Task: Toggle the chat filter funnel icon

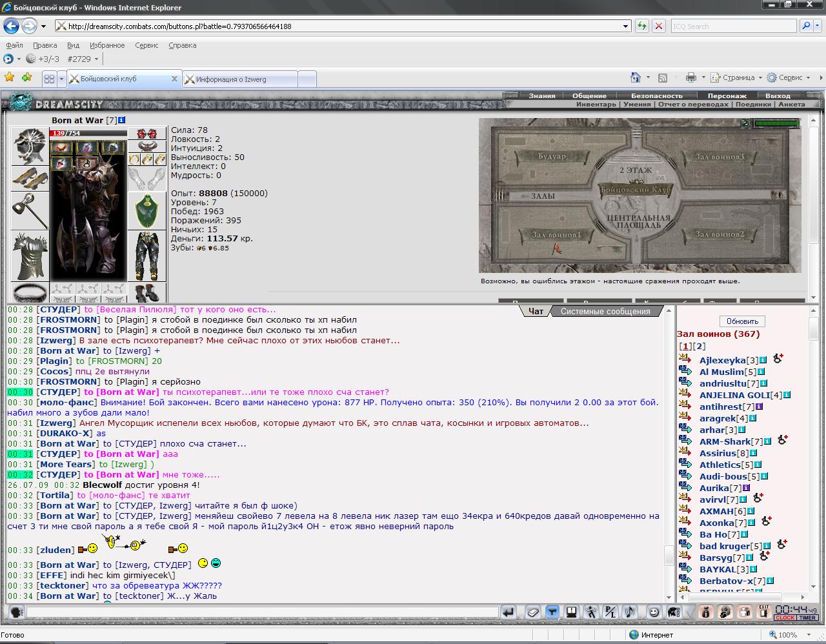Action: pyautogui.click(x=552, y=612)
